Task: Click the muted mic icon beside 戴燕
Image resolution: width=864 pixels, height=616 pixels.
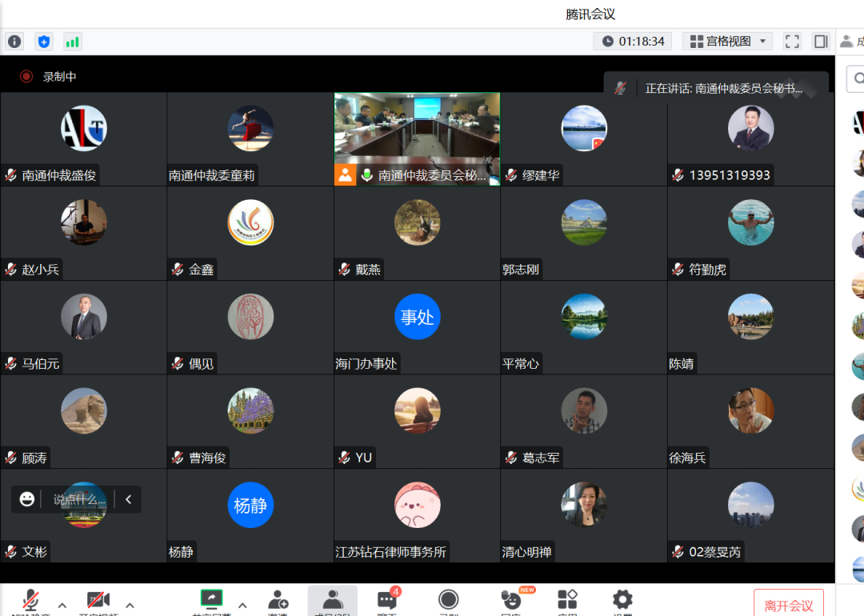Action: (344, 270)
